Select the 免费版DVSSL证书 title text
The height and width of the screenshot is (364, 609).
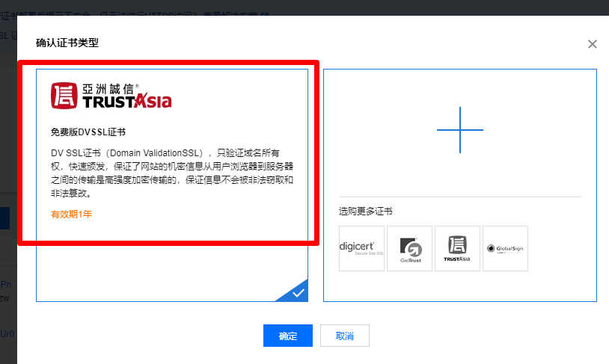(x=88, y=132)
